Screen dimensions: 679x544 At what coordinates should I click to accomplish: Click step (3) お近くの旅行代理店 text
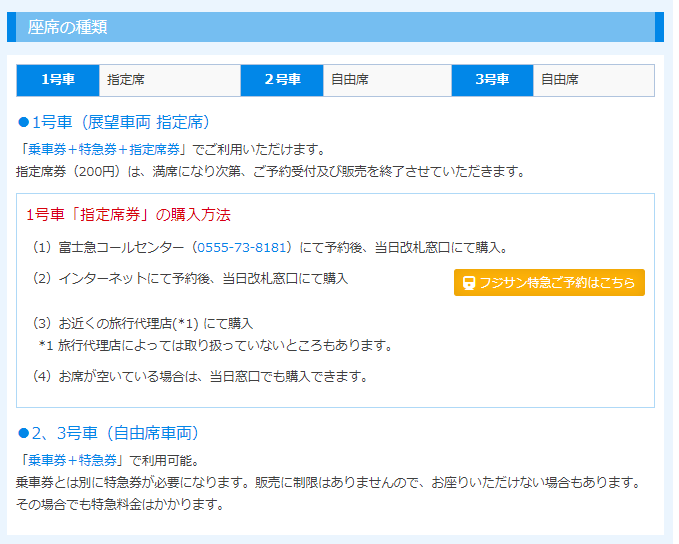tap(142, 324)
